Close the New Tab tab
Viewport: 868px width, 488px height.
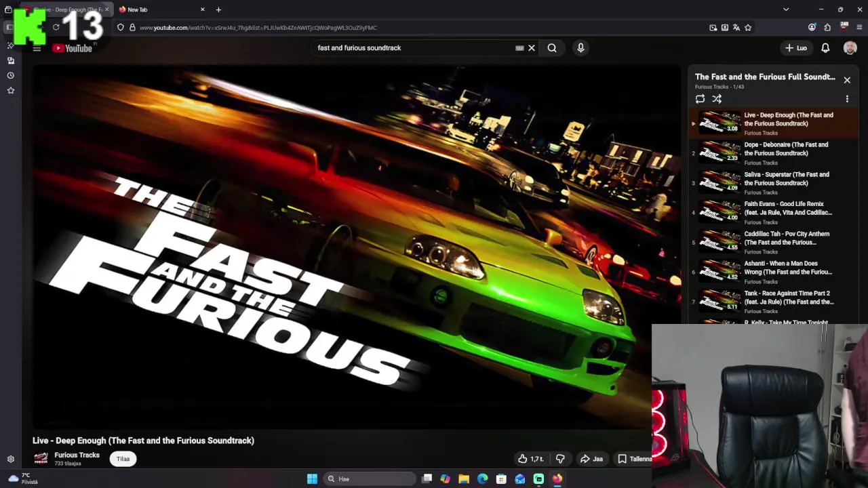(x=202, y=9)
